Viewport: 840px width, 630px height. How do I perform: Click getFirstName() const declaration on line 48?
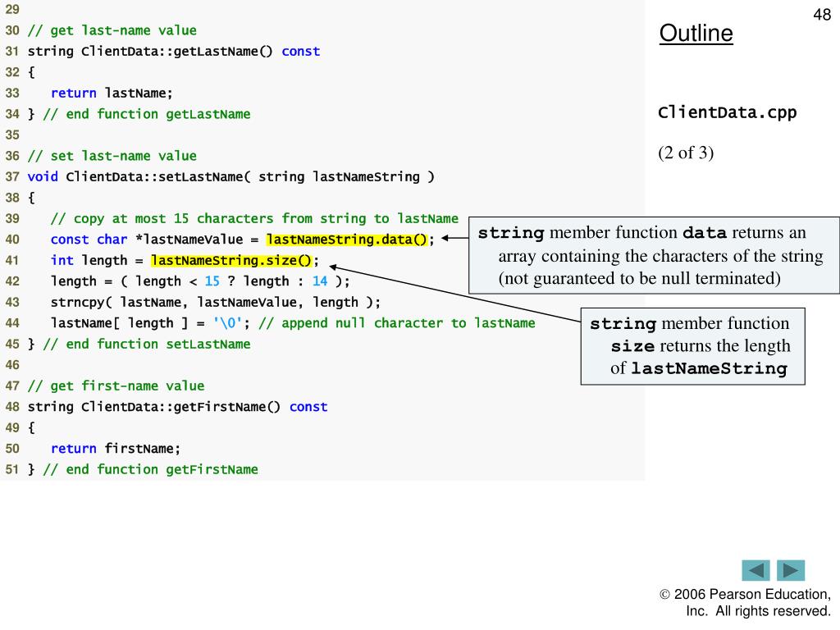pos(177,407)
